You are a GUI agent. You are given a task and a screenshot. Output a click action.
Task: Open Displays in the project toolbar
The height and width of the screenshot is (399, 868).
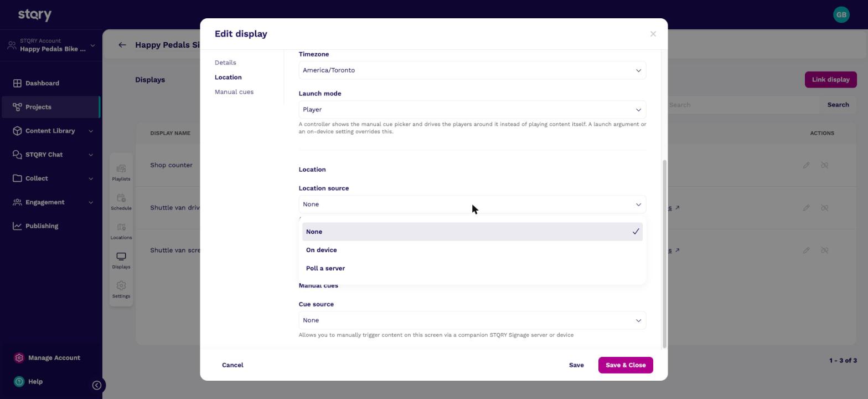pyautogui.click(x=121, y=260)
